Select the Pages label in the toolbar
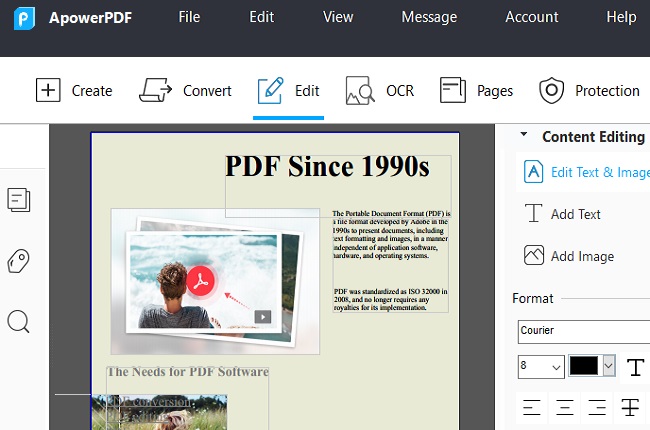The width and height of the screenshot is (650, 430). click(495, 91)
